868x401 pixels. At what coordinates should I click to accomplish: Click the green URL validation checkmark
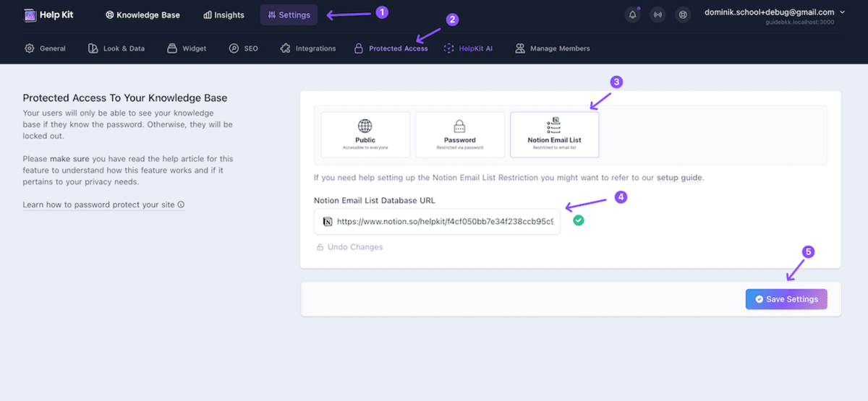click(x=579, y=220)
